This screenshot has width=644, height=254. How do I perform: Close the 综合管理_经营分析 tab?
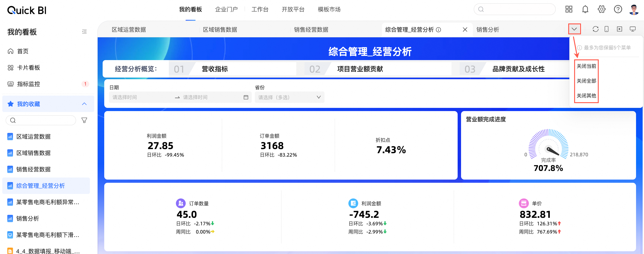pos(465,30)
